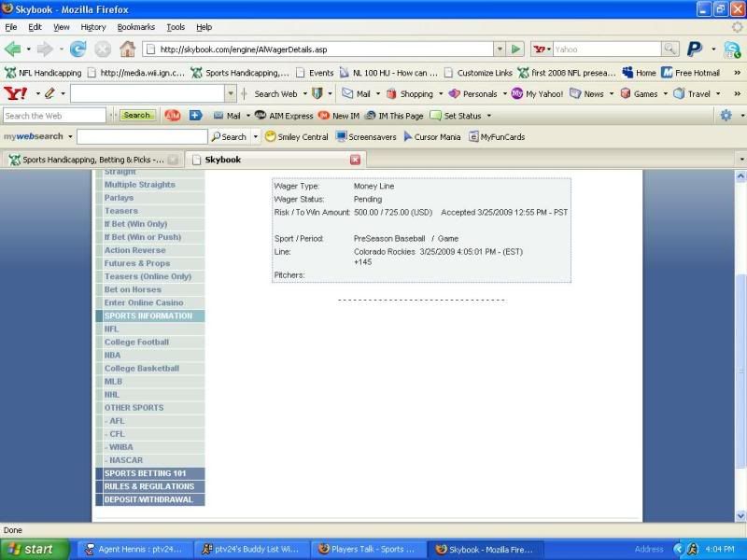Click the green Go arrow beside address bar
The height and width of the screenshot is (560, 747).
pos(515,49)
